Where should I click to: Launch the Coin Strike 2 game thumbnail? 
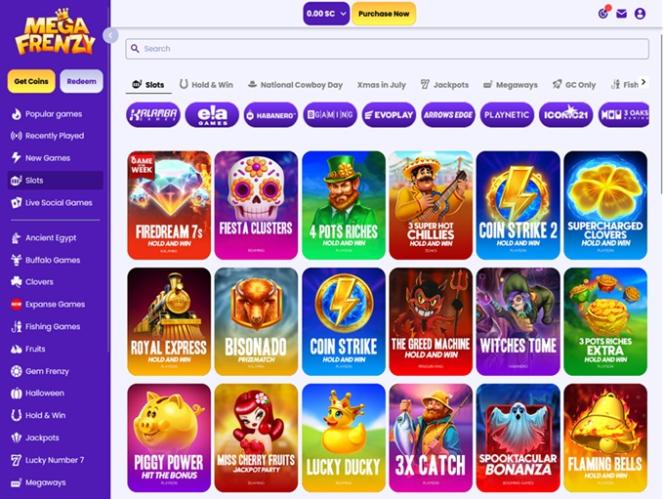(x=518, y=205)
